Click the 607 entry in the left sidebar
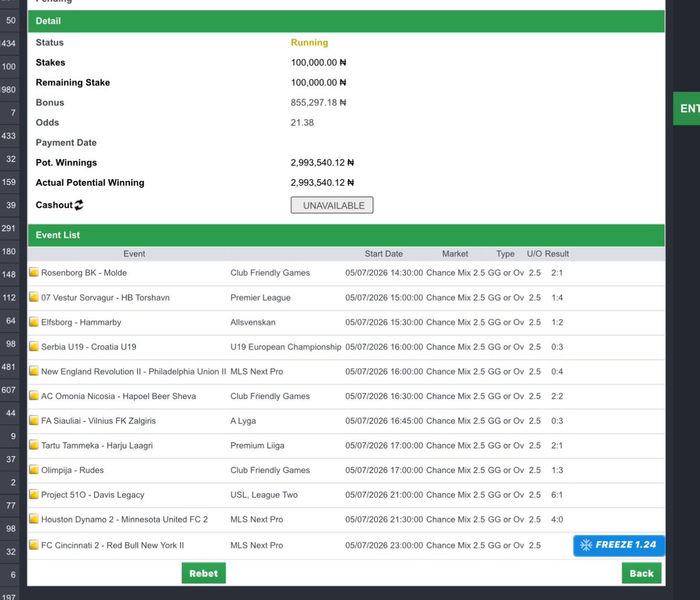 [9, 390]
